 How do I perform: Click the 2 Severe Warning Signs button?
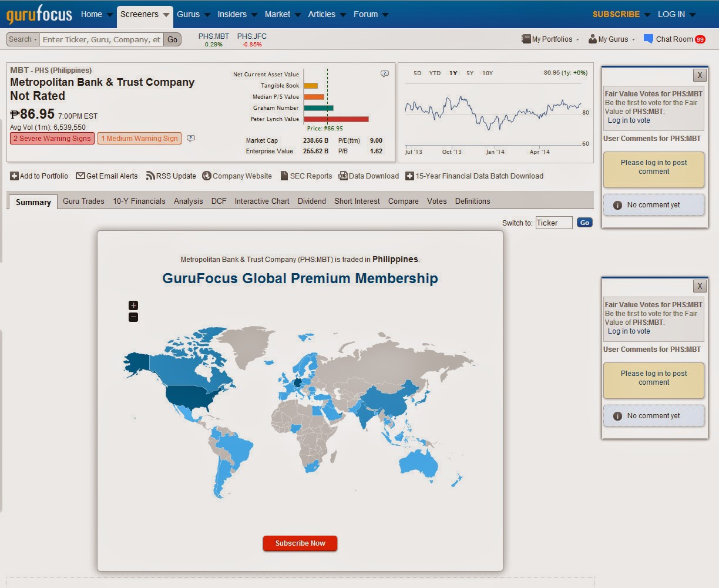tap(52, 139)
